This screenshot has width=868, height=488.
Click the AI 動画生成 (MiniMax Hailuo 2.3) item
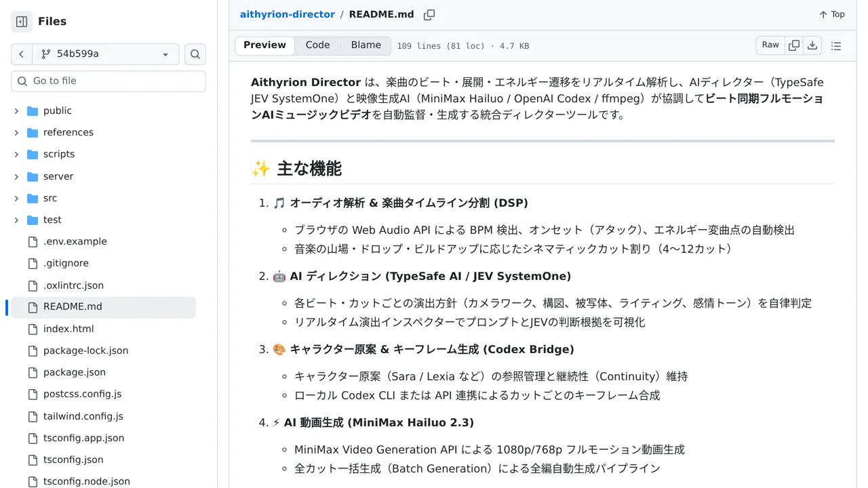pyautogui.click(x=379, y=423)
